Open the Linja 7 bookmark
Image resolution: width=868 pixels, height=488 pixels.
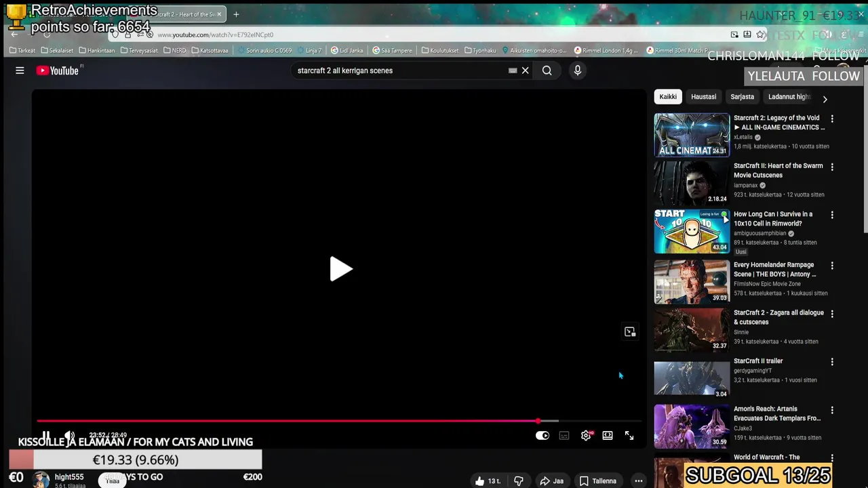(x=309, y=50)
